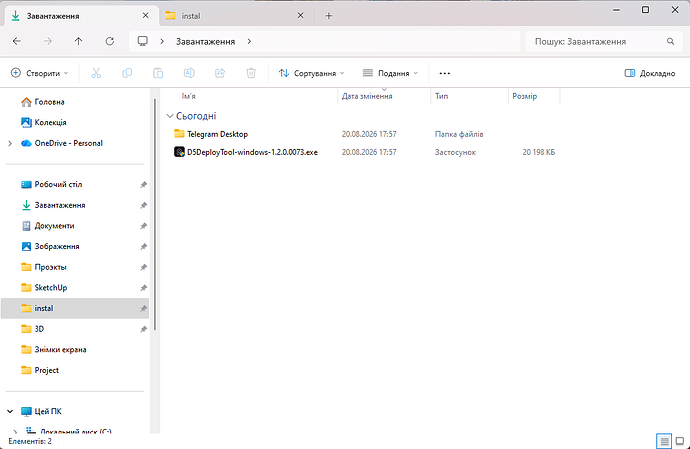The image size is (690, 449).
Task: Select the Завантаження tab
Action: tap(81, 16)
